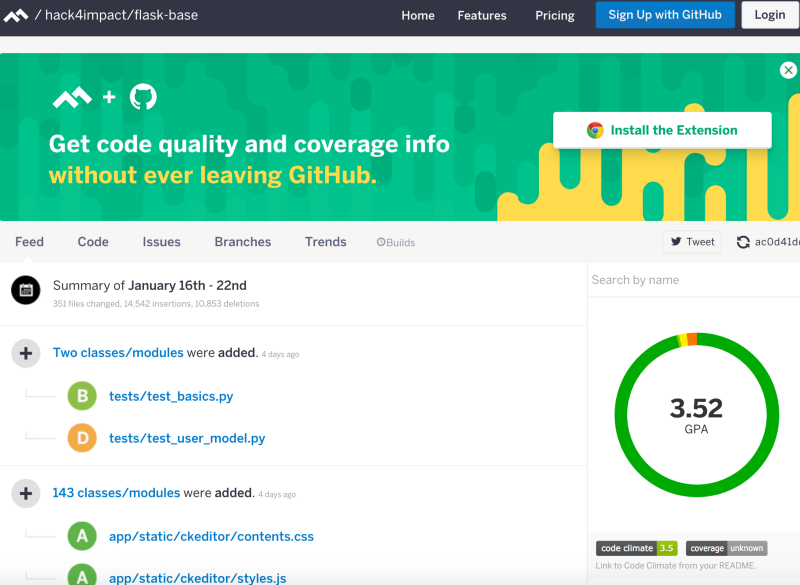This screenshot has width=800, height=585.
Task: Click the calendar icon beside the weekly summary
Action: pos(25,290)
